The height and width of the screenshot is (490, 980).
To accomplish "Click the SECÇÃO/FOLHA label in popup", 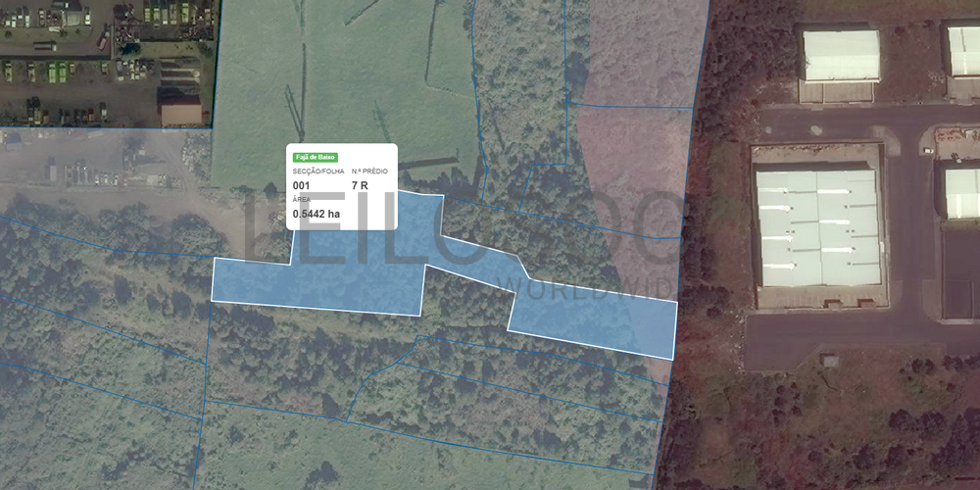I will click(x=316, y=171).
